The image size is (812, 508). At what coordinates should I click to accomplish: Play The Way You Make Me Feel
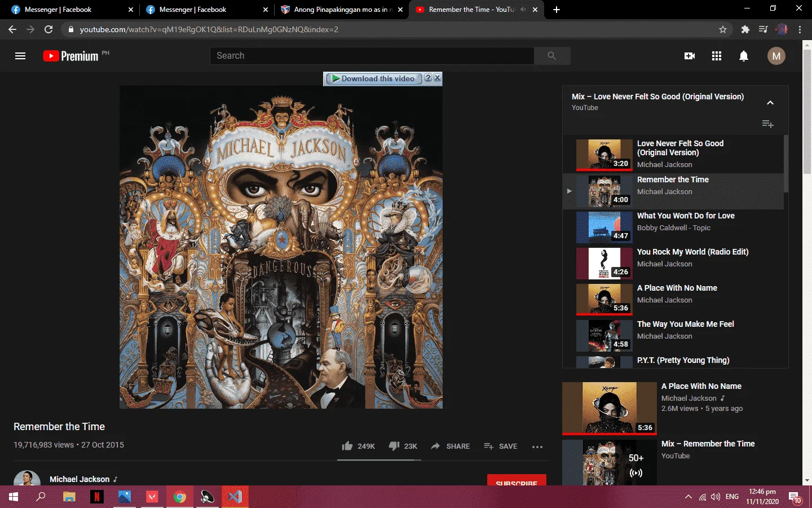click(x=673, y=335)
